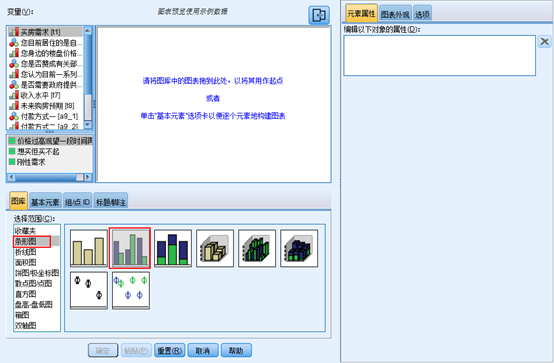554x363 pixels.
Task: Select variable 未来购房预期 [t8]
Action: tap(45, 106)
